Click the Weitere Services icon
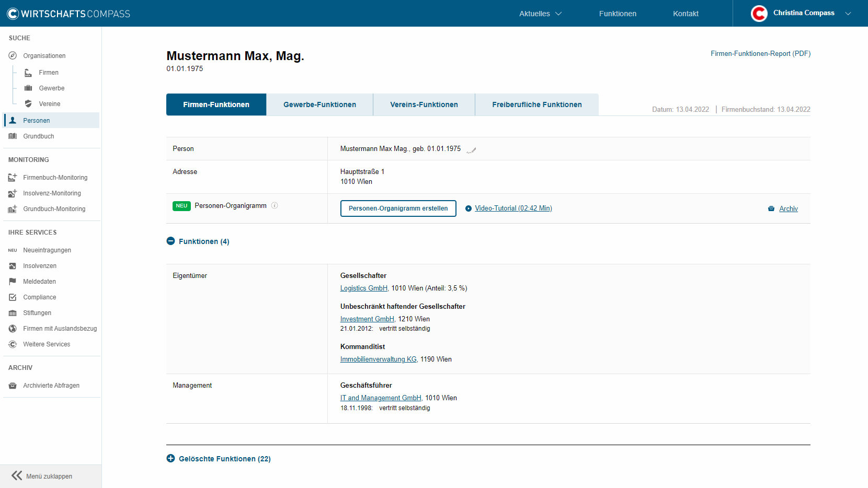 coord(13,344)
